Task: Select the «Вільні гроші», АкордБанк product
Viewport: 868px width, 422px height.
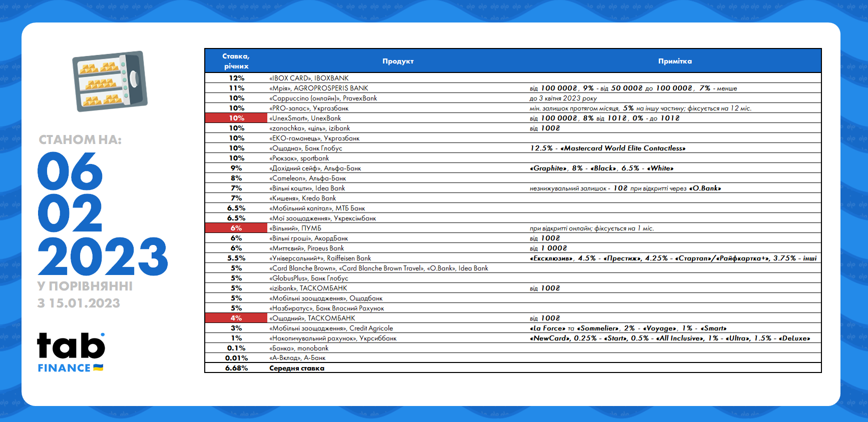Action: point(309,238)
